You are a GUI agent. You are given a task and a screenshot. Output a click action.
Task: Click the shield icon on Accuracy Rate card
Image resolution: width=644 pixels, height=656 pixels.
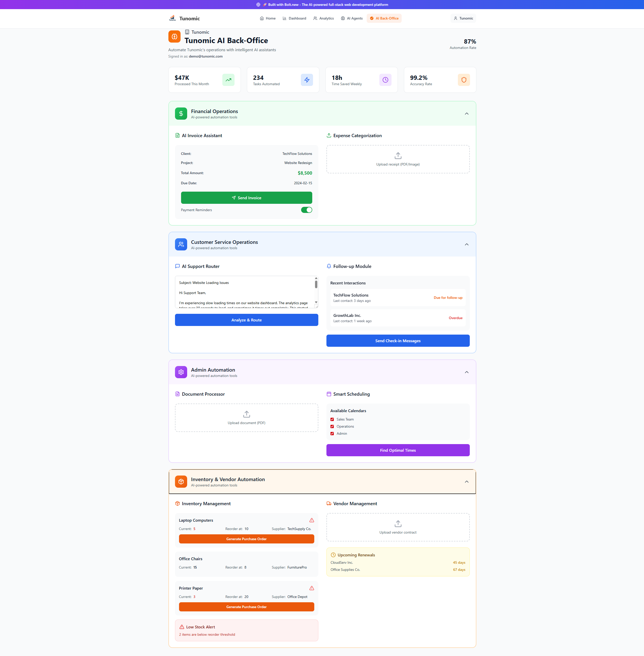pos(463,80)
